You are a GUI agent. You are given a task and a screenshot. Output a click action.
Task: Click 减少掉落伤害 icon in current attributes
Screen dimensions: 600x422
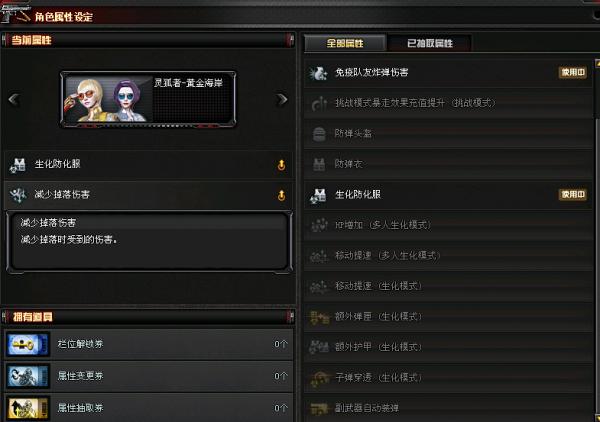[x=18, y=195]
